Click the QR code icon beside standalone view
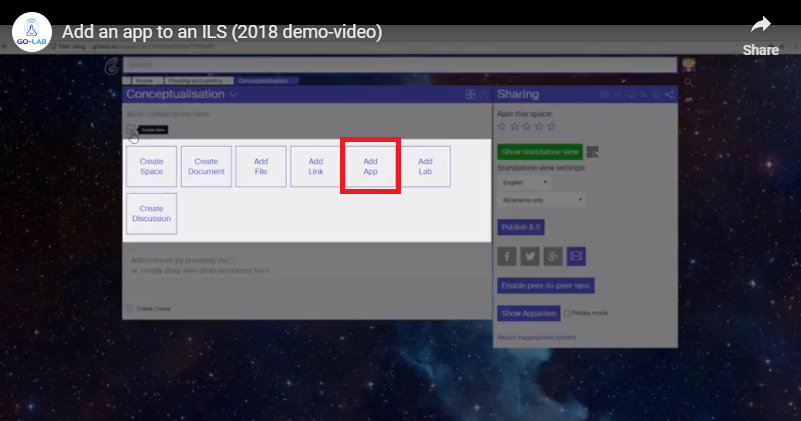This screenshot has height=421, width=801. (x=593, y=152)
